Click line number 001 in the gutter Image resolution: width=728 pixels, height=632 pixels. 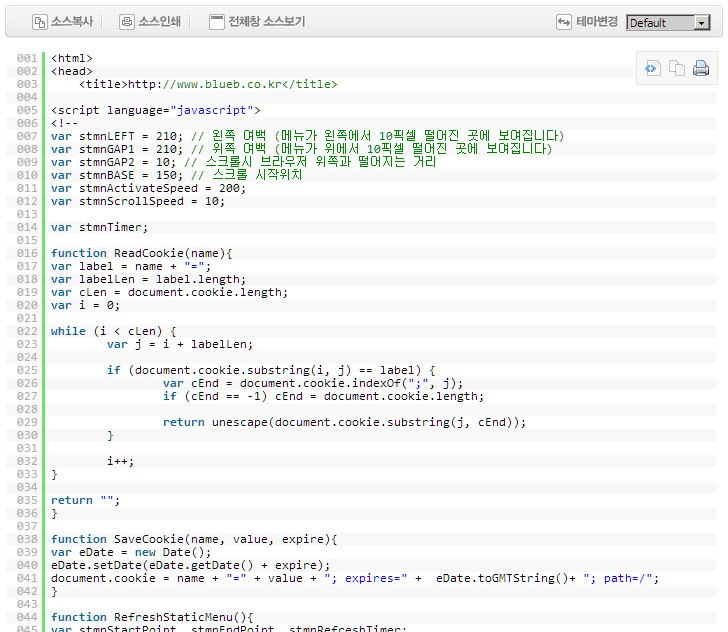pos(27,58)
